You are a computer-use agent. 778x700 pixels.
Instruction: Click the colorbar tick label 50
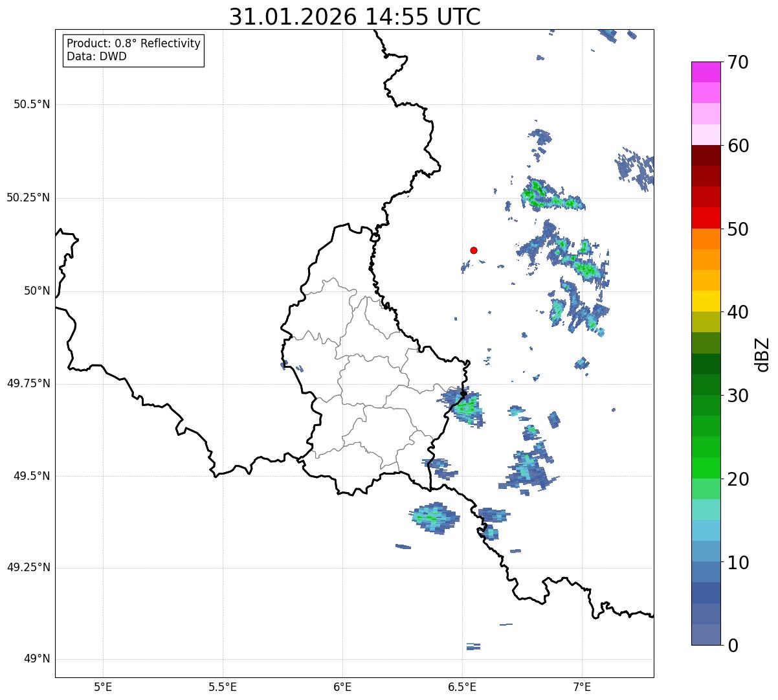738,229
